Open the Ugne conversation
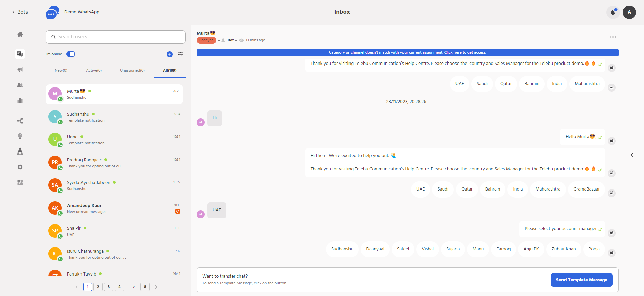The width and height of the screenshot is (644, 296). click(114, 140)
